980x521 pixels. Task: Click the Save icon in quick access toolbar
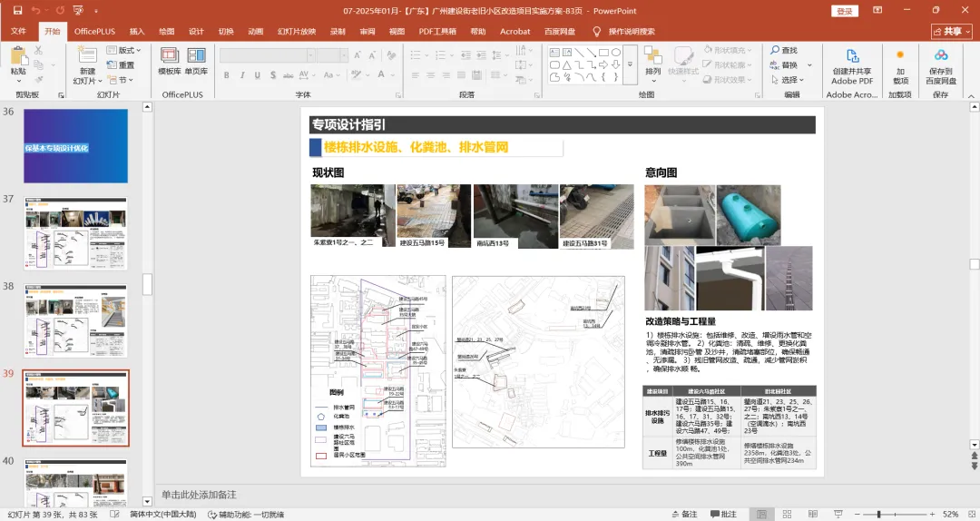tap(17, 10)
